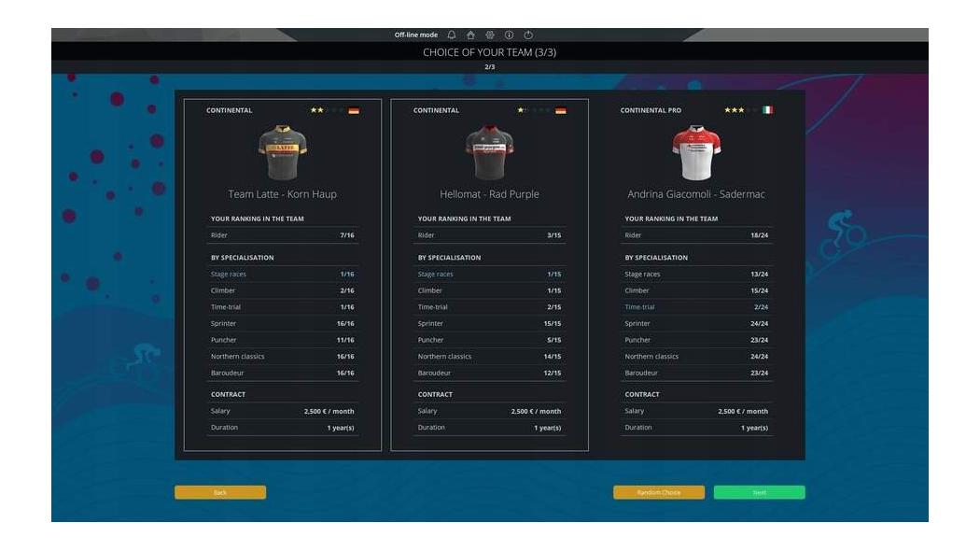Click Stage races row in Team Latte card
980x551 pixels.
(x=283, y=274)
